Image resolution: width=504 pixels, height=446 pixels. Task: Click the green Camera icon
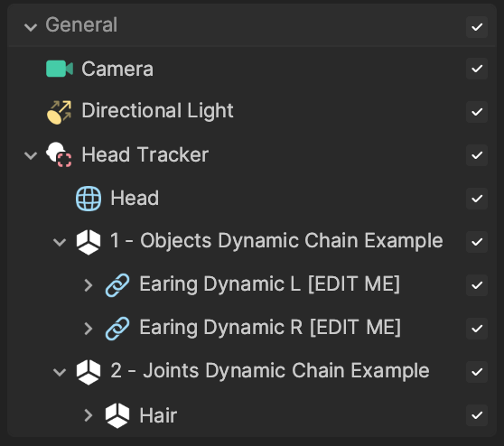click(60, 69)
